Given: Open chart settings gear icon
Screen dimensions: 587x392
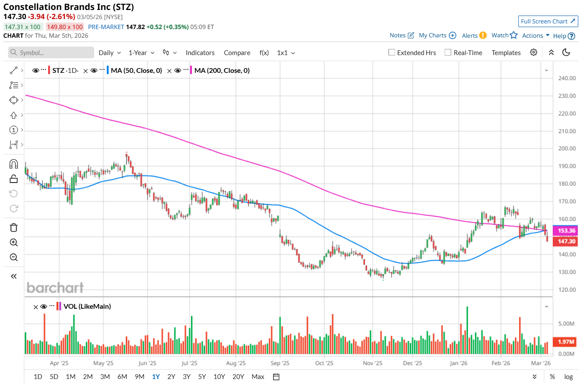Looking at the screenshot, I should pyautogui.click(x=534, y=52).
